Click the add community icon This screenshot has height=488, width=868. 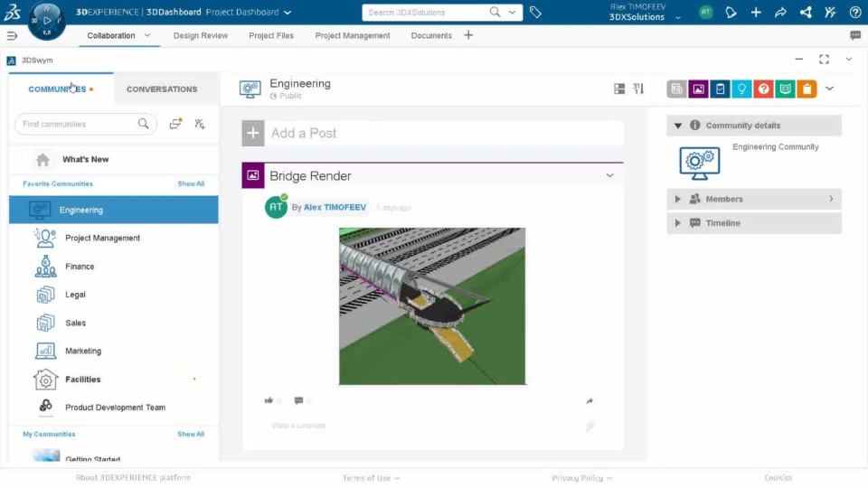pyautogui.click(x=200, y=124)
